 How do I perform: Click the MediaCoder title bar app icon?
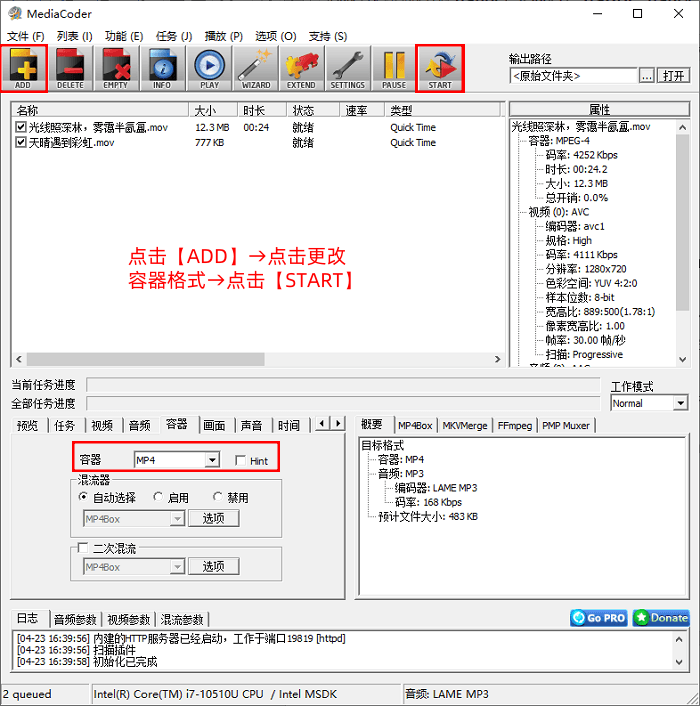15,14
